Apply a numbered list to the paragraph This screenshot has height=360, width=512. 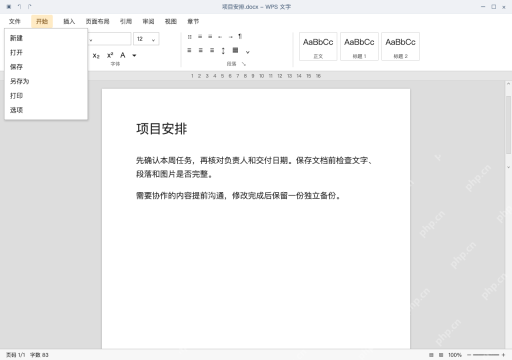click(x=200, y=37)
